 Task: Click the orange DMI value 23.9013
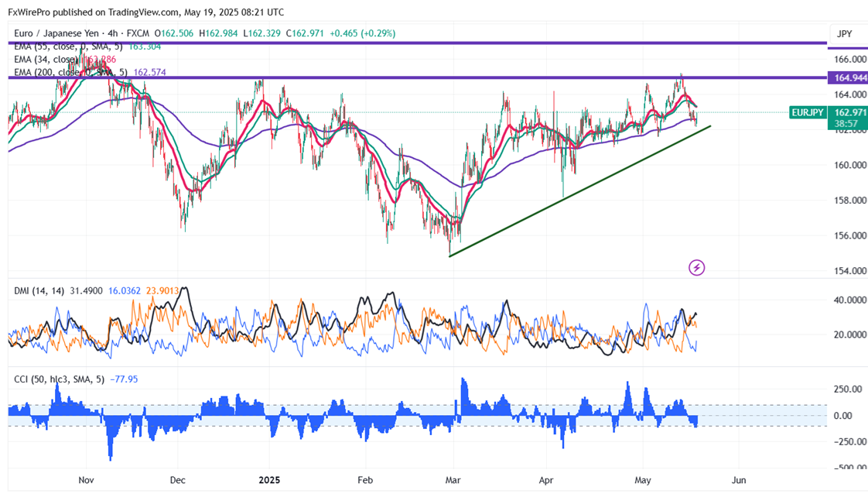coord(162,291)
